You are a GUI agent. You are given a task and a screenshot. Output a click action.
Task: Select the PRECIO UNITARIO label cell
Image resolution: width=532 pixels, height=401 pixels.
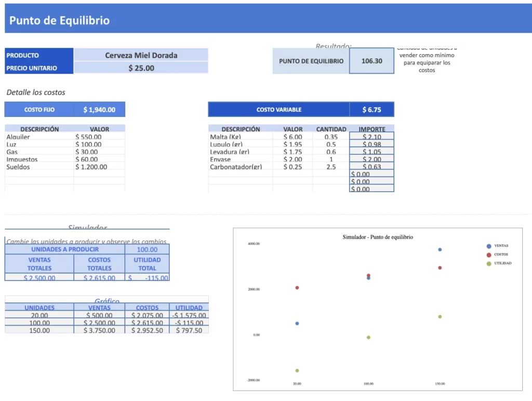39,68
